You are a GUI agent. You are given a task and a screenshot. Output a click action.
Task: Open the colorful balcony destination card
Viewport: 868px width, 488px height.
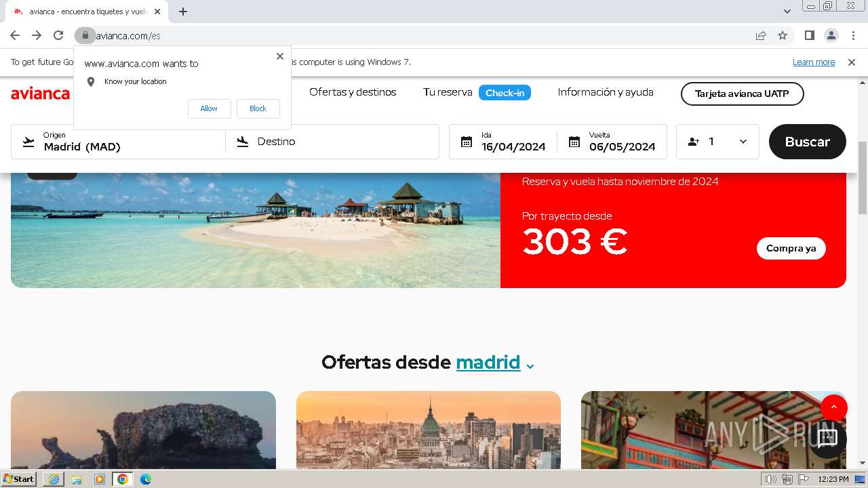click(713, 430)
